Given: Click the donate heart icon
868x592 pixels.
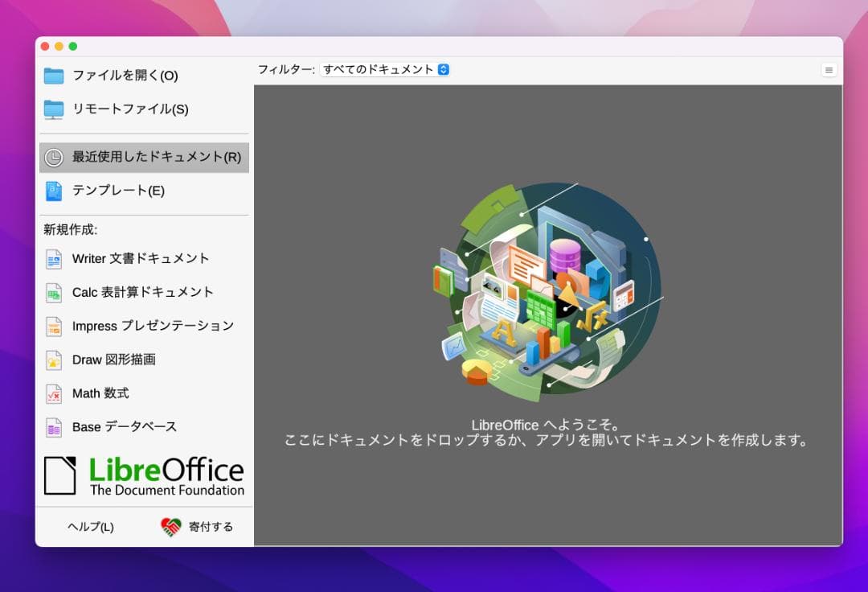Looking at the screenshot, I should [171, 527].
